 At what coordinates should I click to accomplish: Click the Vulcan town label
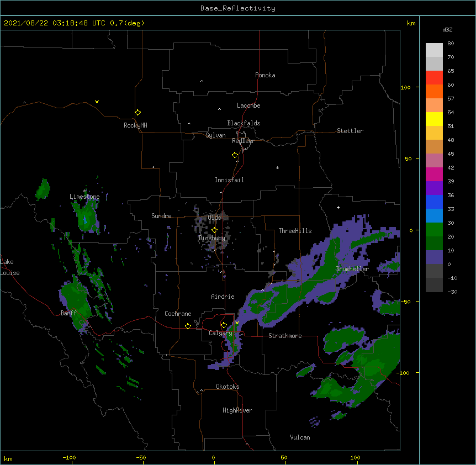click(x=300, y=437)
